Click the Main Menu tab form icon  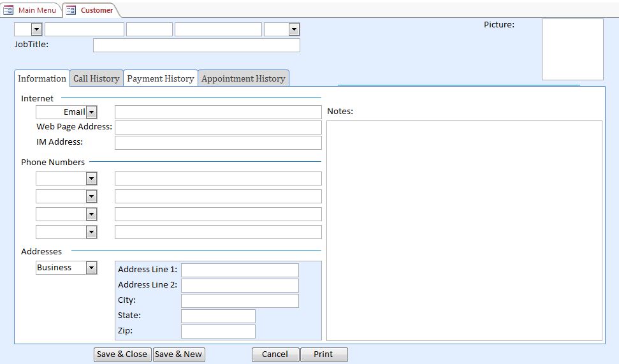click(9, 10)
